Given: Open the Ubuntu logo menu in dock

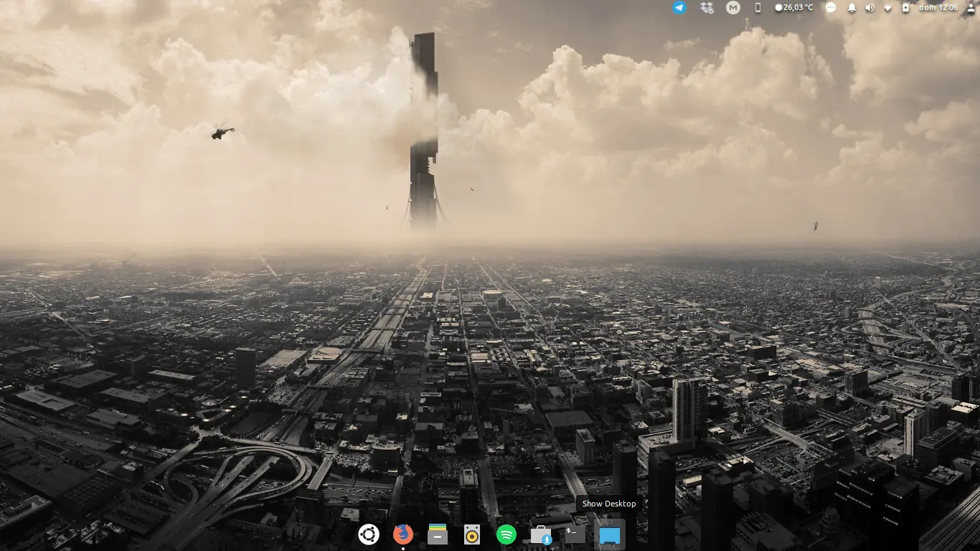Looking at the screenshot, I should pos(369,534).
